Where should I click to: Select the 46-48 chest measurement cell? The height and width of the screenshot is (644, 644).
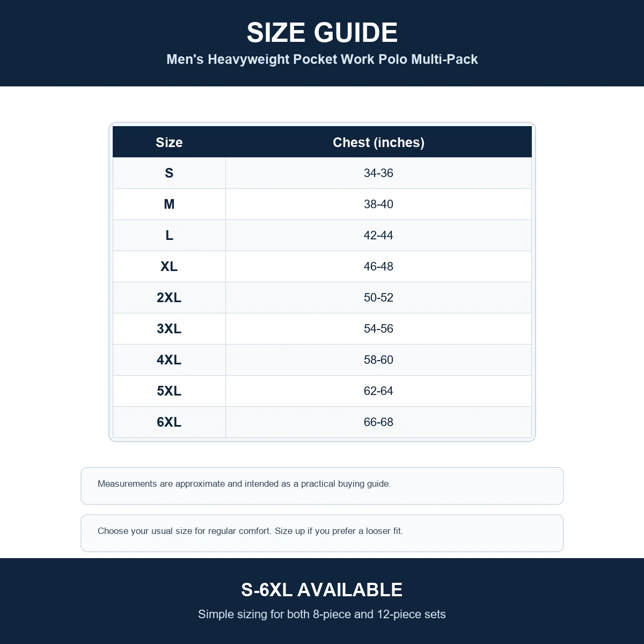click(x=378, y=266)
